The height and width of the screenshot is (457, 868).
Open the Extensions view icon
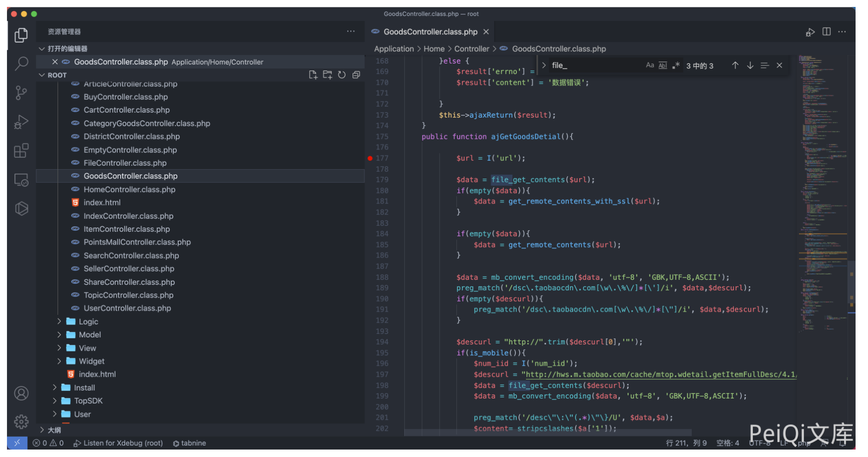pyautogui.click(x=21, y=151)
